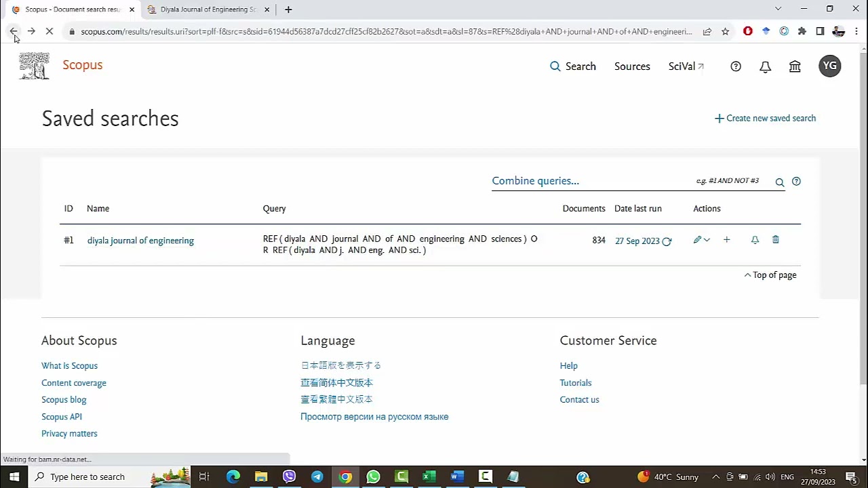Open tab search chevron in title bar

[x=778, y=9]
